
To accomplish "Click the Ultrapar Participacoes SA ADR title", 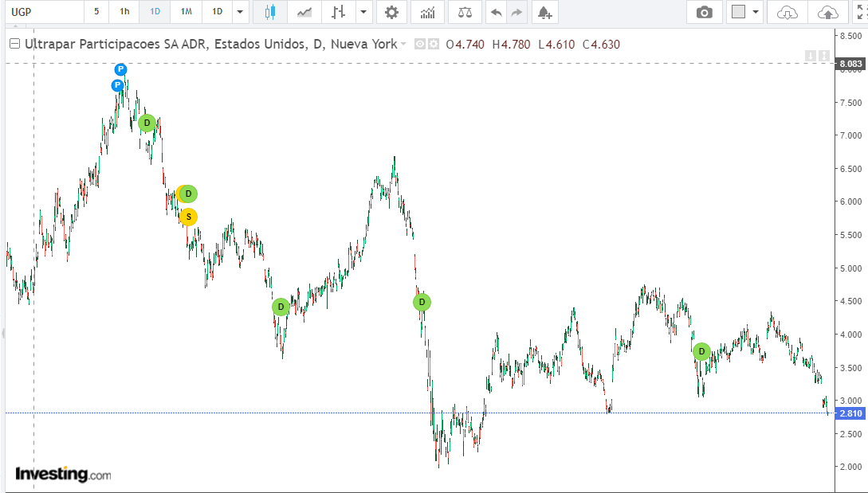I will pyautogui.click(x=115, y=45).
